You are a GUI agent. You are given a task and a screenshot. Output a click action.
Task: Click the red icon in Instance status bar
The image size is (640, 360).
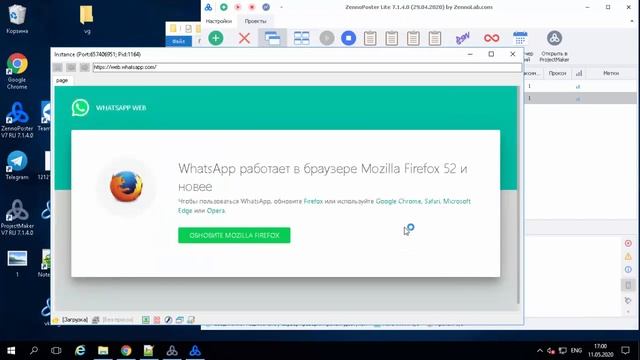157,320
